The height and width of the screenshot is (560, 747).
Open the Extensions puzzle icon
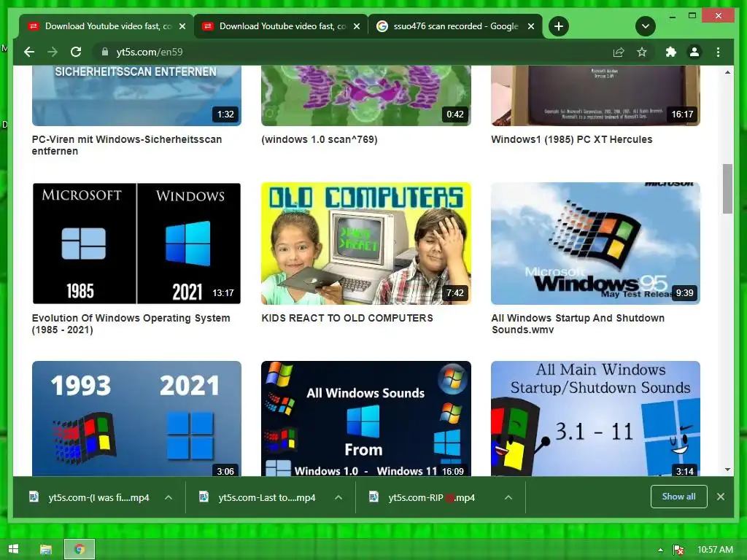pyautogui.click(x=671, y=52)
